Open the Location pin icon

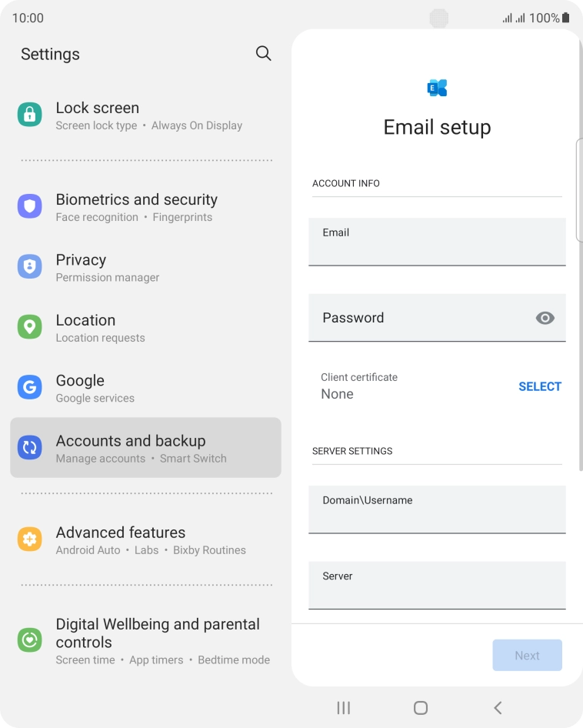(30, 327)
